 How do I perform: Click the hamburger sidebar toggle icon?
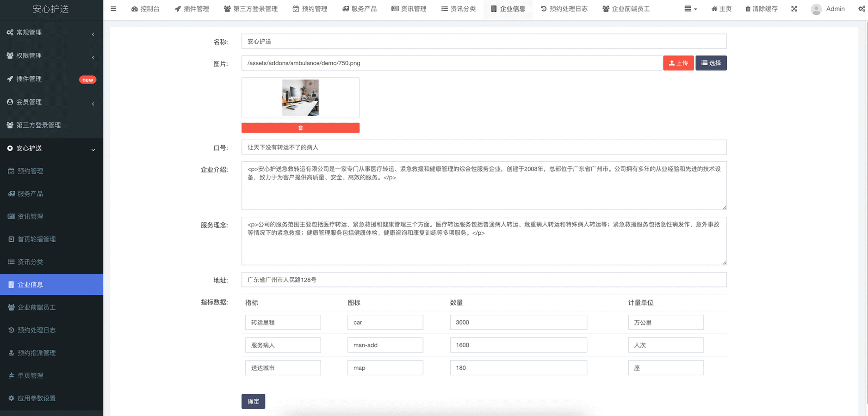[113, 9]
